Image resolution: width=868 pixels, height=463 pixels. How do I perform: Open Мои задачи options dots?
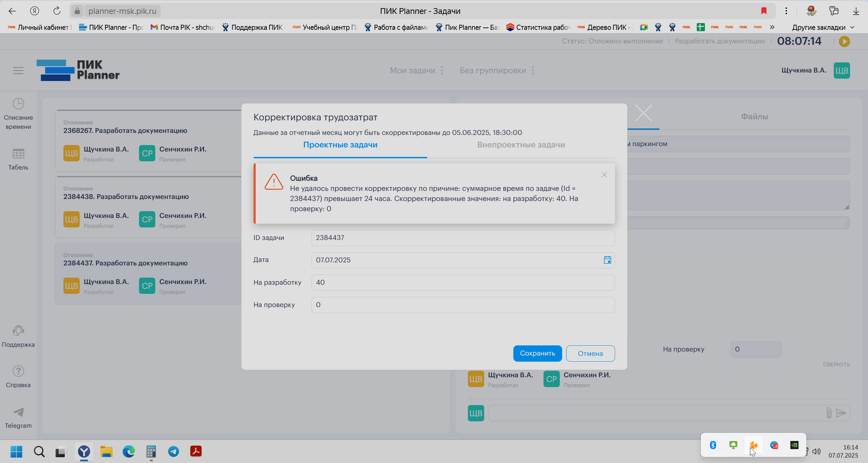[x=442, y=71]
